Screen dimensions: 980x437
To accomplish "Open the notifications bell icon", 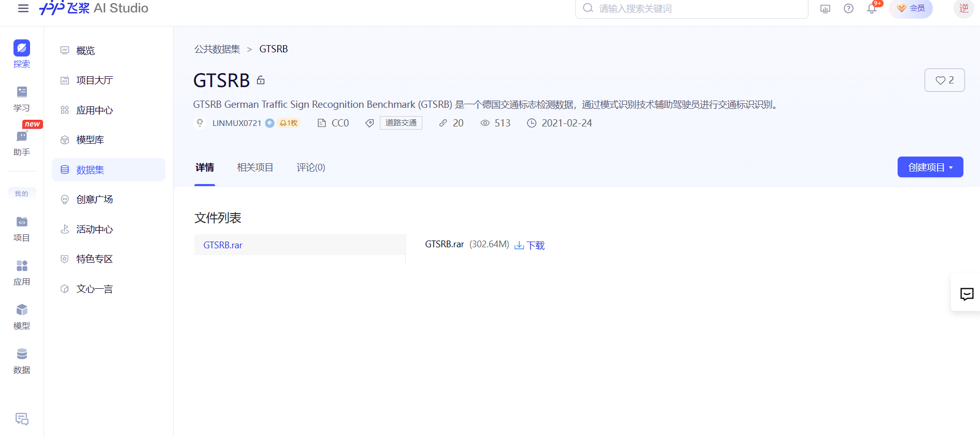I will [872, 8].
